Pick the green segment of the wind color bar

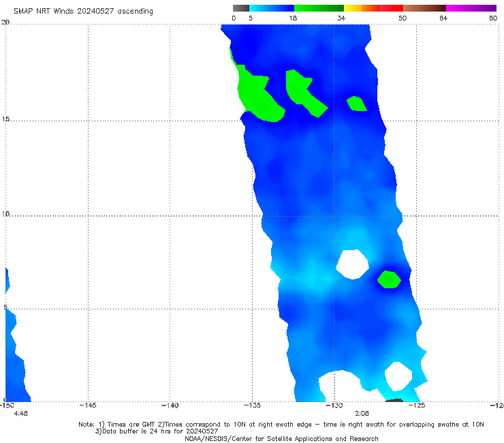point(319,8)
